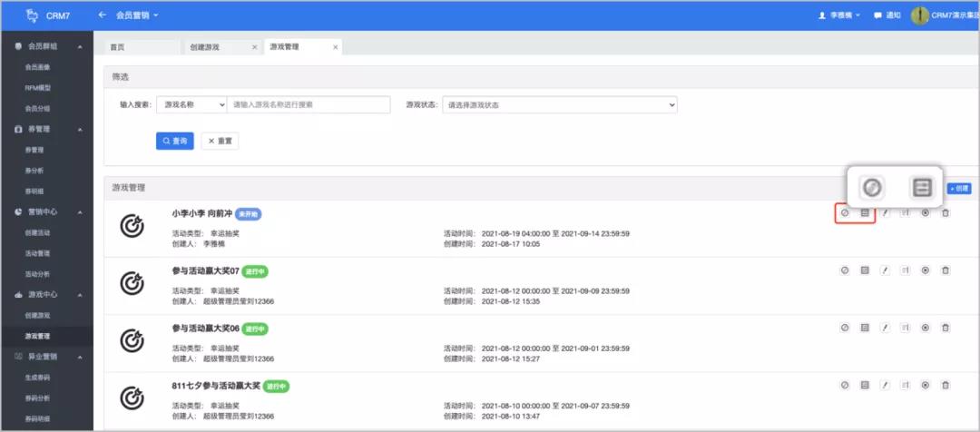This screenshot has height=432, width=980.
Task: Open the 请选择游戏状态 status dropdown
Action: click(x=559, y=105)
